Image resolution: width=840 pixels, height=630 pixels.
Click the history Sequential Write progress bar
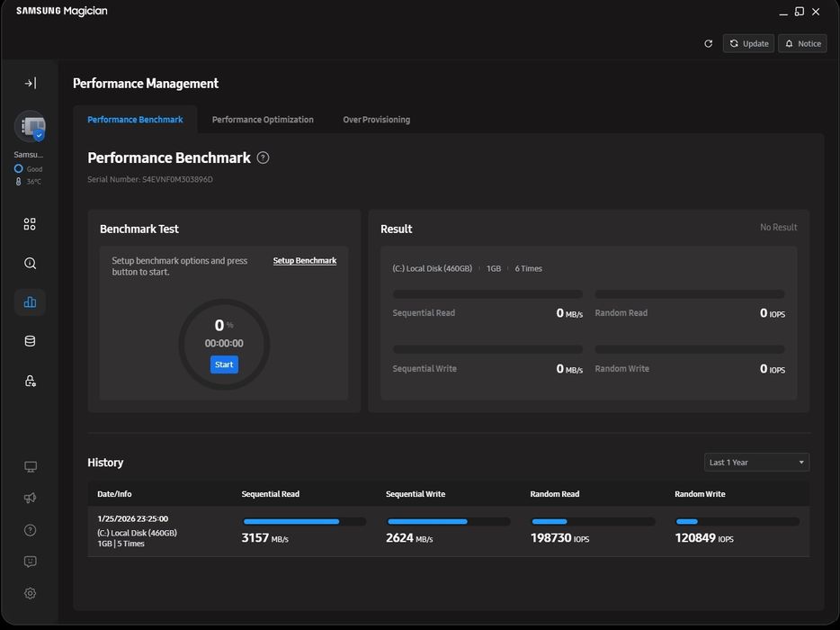pyautogui.click(x=449, y=521)
